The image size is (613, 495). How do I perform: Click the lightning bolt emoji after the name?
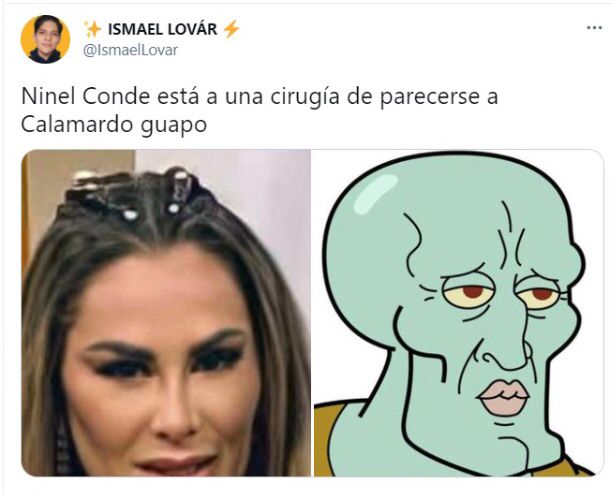[231, 29]
